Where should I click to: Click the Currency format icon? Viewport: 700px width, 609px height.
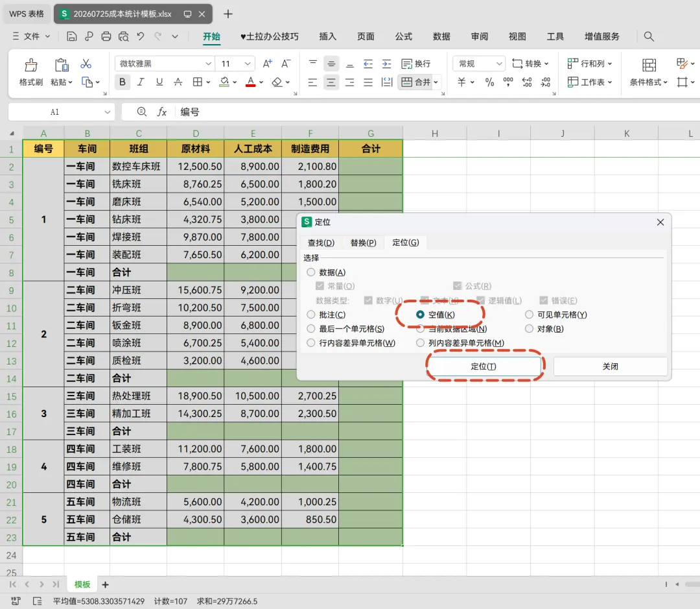(x=462, y=82)
